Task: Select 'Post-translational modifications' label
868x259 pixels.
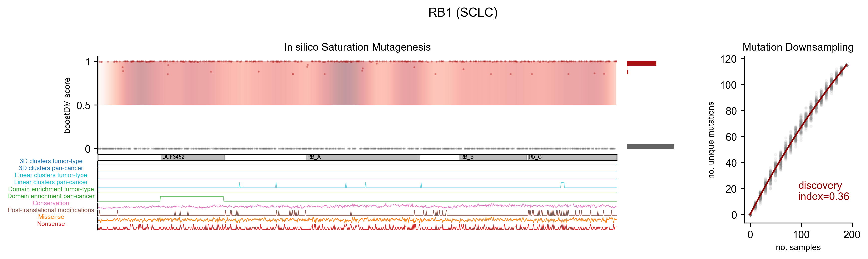Action: pos(51,210)
